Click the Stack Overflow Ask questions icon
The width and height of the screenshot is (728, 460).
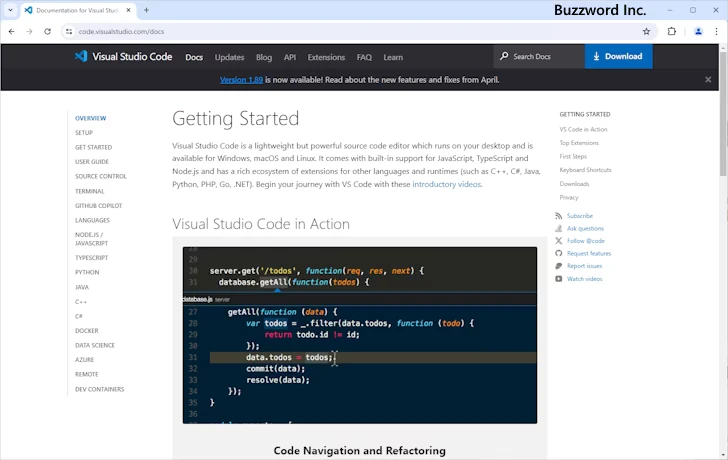[559, 228]
